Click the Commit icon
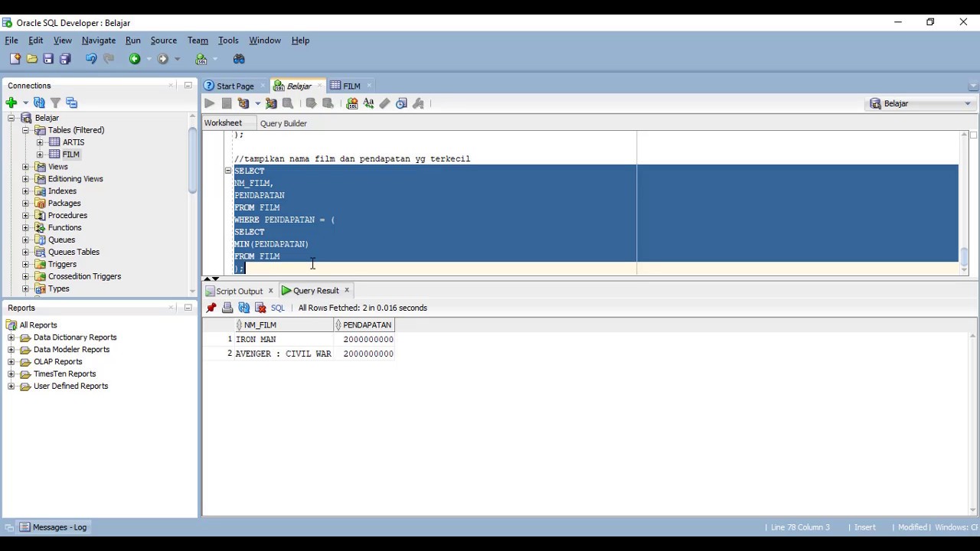The image size is (980, 551). 311,103
